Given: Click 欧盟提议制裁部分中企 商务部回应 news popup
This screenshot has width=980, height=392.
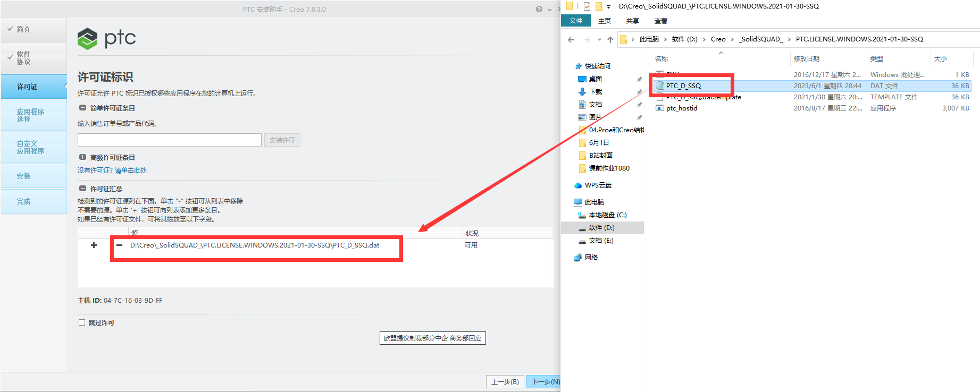Looking at the screenshot, I should pyautogui.click(x=433, y=338).
